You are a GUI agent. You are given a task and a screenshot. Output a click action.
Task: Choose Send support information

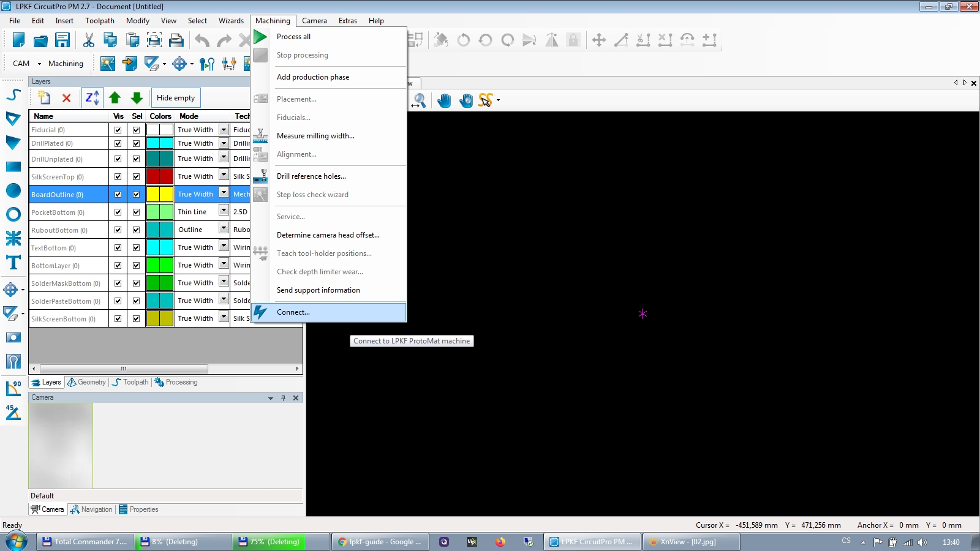click(x=328, y=290)
